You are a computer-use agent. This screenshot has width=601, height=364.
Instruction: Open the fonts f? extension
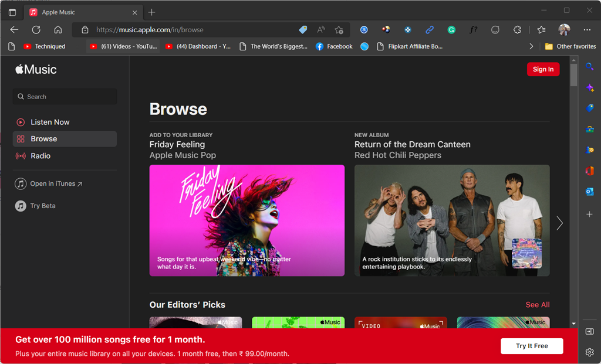[474, 29]
